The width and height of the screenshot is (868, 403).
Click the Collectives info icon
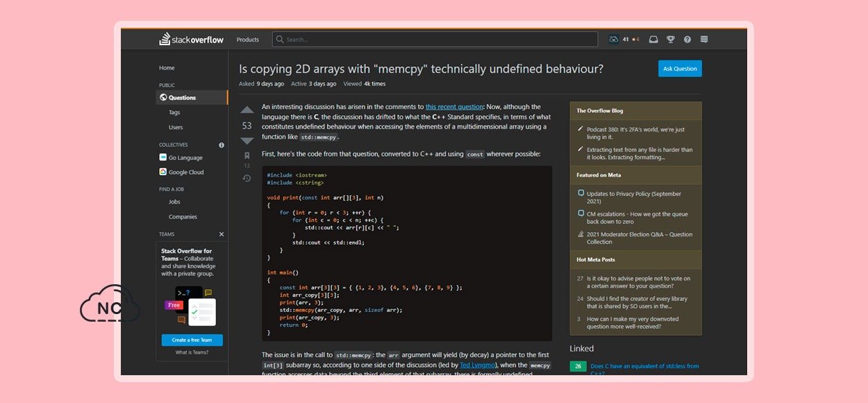pos(222,145)
